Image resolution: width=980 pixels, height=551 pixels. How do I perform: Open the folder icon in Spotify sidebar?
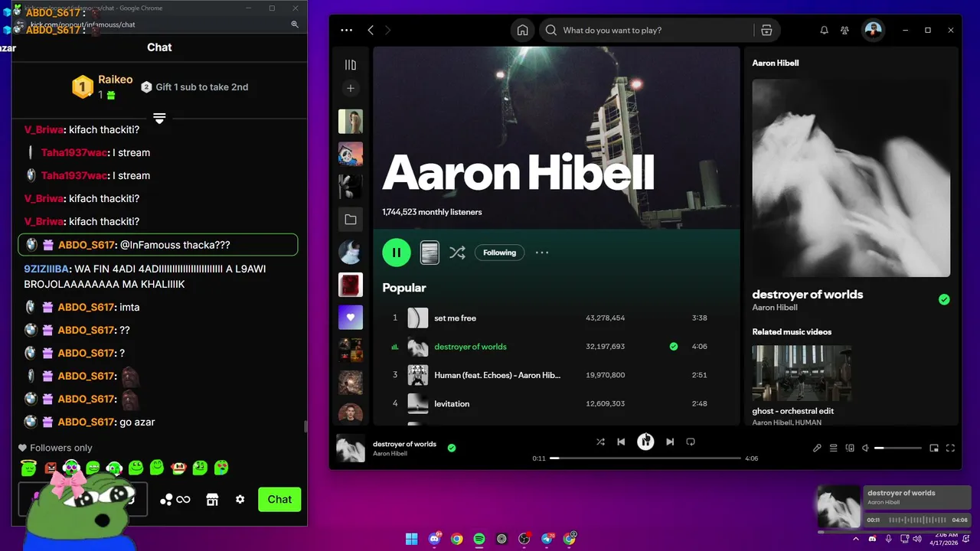click(x=351, y=220)
